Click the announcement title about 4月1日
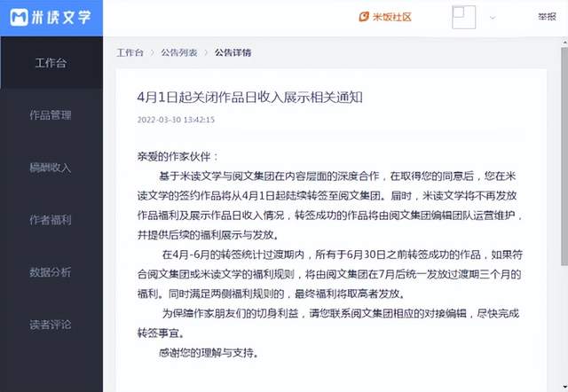Viewport: 568px width, 392px height. click(x=249, y=96)
